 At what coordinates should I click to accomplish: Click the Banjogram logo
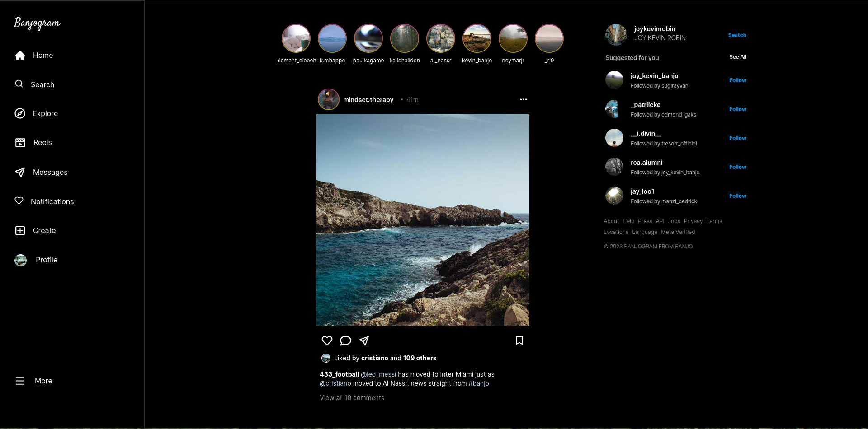(x=37, y=23)
